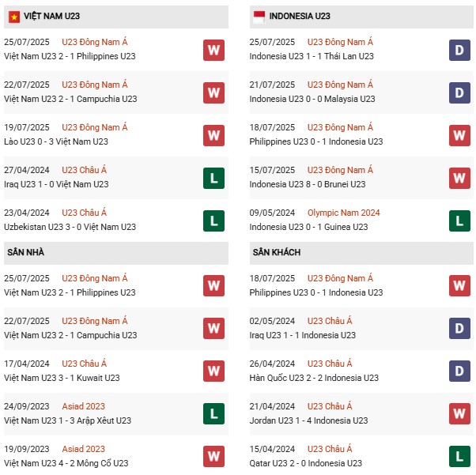Screen dimensions: 476x475
Task: Click the Vietnam flag icon
Action: pyautogui.click(x=14, y=16)
